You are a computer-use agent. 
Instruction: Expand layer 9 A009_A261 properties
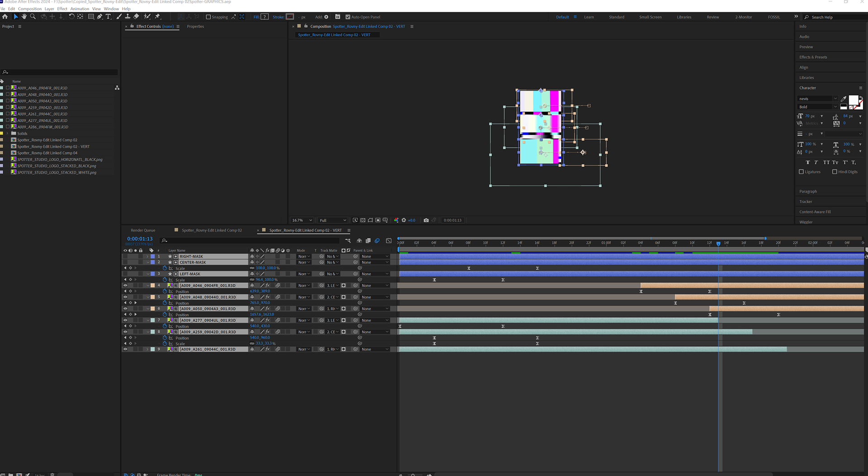point(147,349)
